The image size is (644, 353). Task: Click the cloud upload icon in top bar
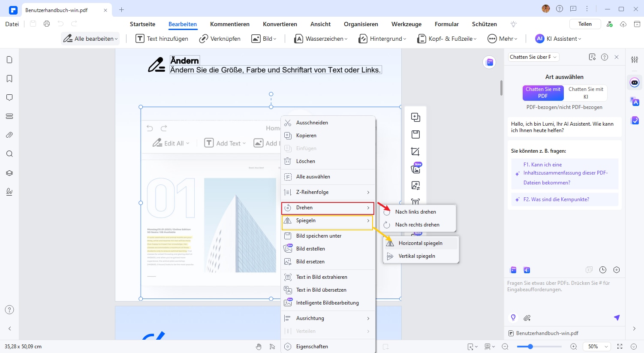point(623,24)
